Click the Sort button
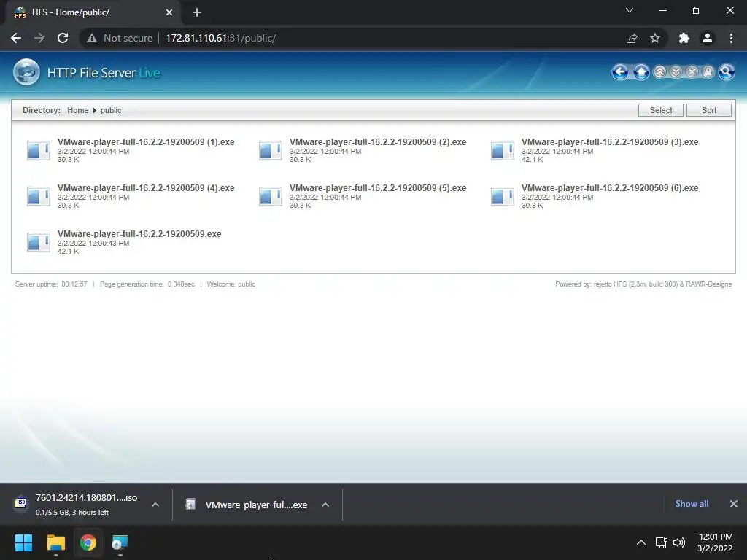This screenshot has width=747, height=560. click(709, 110)
